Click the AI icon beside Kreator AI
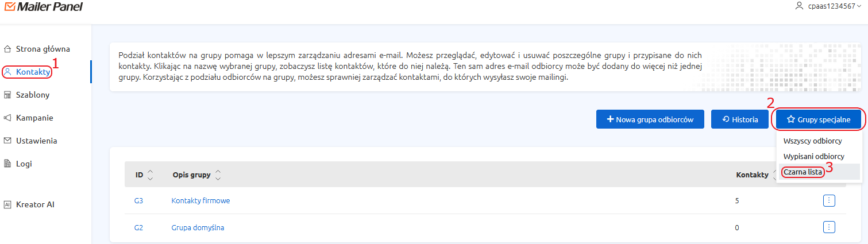 pyautogui.click(x=7, y=204)
